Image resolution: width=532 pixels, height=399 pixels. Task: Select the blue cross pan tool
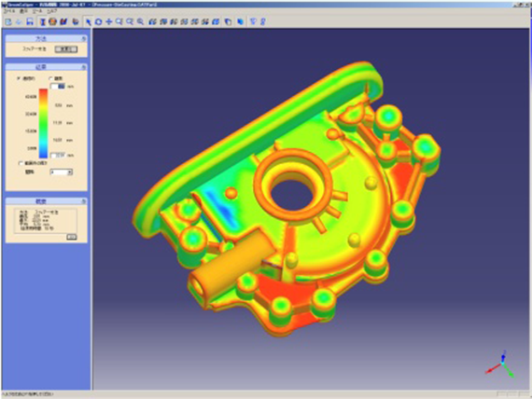coord(109,21)
